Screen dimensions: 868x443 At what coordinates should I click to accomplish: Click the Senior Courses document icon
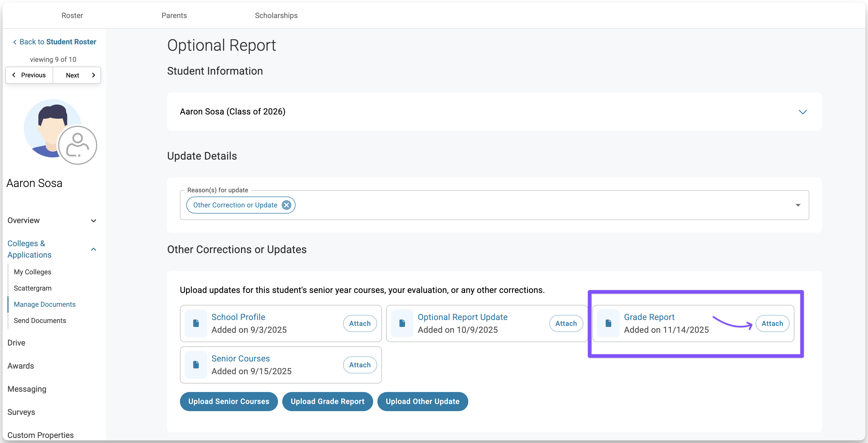[196, 365]
